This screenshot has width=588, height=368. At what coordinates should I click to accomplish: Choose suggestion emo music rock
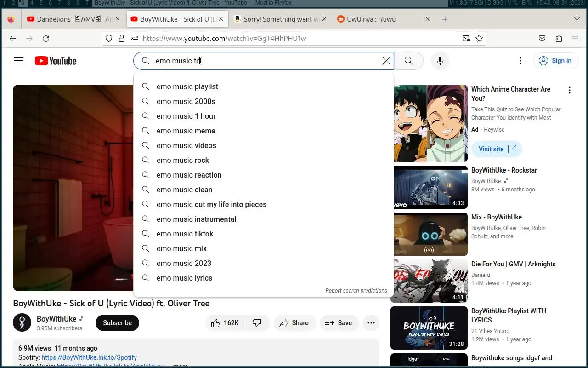point(264,160)
